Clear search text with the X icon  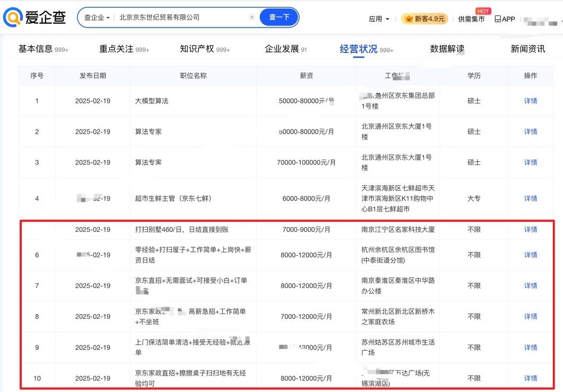point(252,18)
